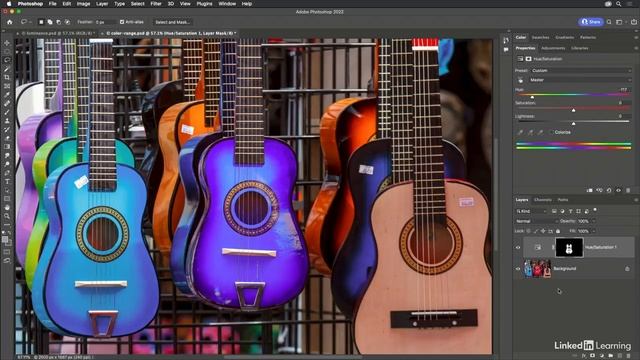Click the subtract-from-sample eyedropper in Properties
The height and width of the screenshot is (360, 640).
tap(540, 132)
